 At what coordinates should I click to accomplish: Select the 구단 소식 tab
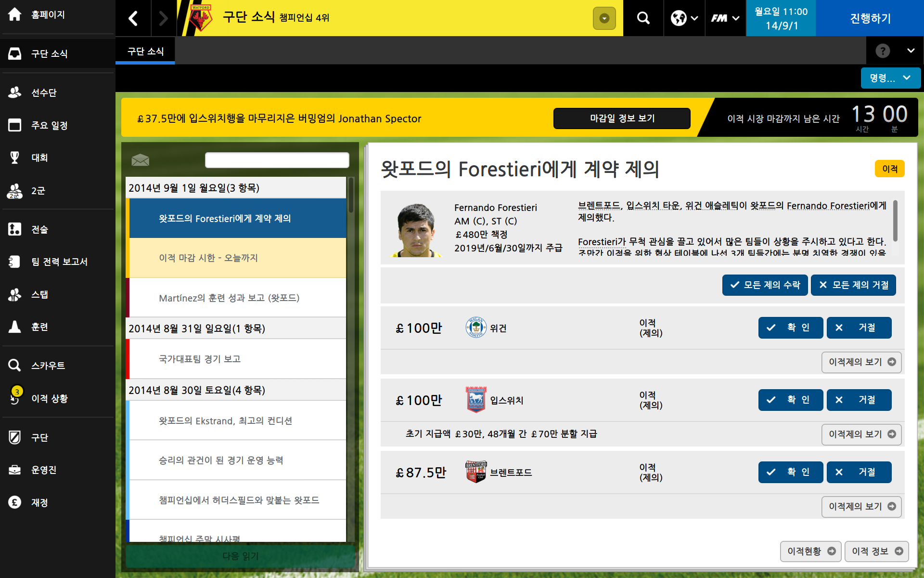tap(145, 52)
